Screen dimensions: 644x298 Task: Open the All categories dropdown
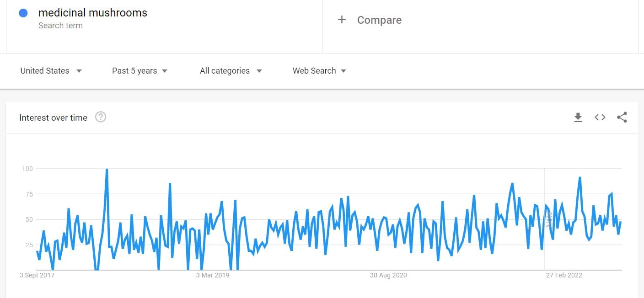[x=231, y=71]
